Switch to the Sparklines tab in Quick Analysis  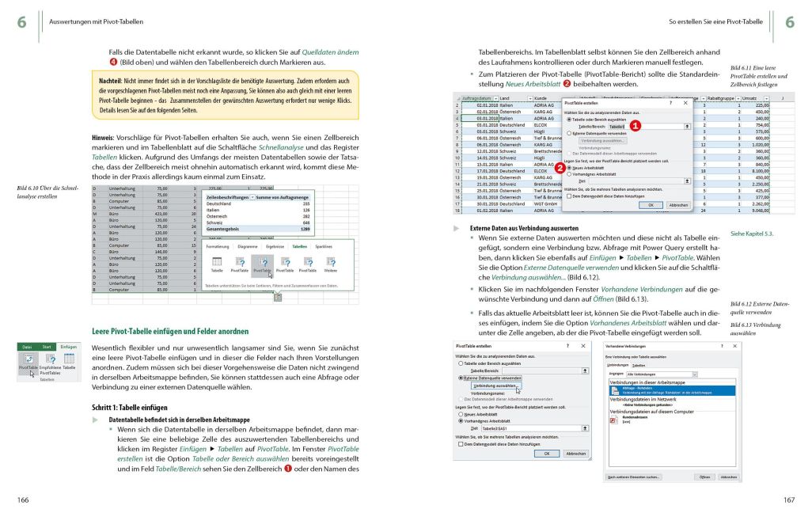click(324, 247)
